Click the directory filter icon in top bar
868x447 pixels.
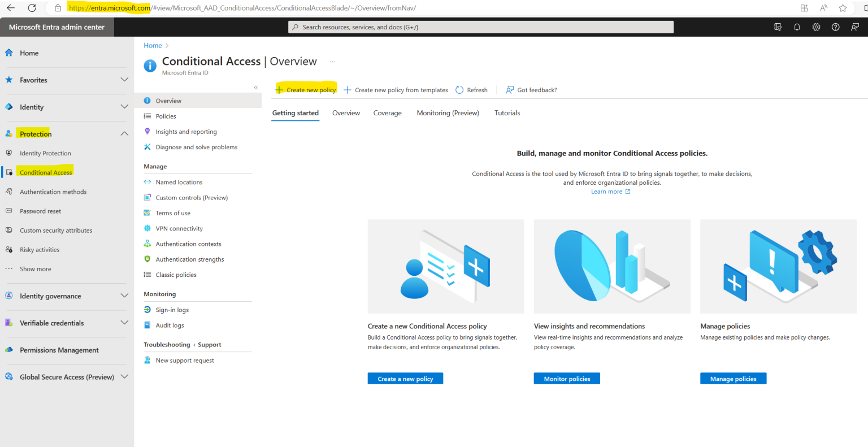778,27
